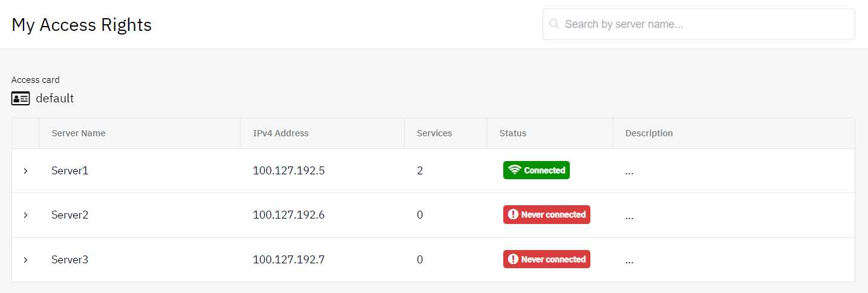Click Server2's exclamation warning icon
The image size is (868, 293).
click(514, 214)
